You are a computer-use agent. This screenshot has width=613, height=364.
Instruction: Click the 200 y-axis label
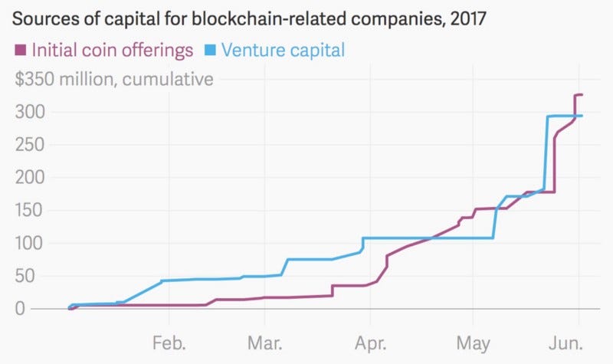31,178
